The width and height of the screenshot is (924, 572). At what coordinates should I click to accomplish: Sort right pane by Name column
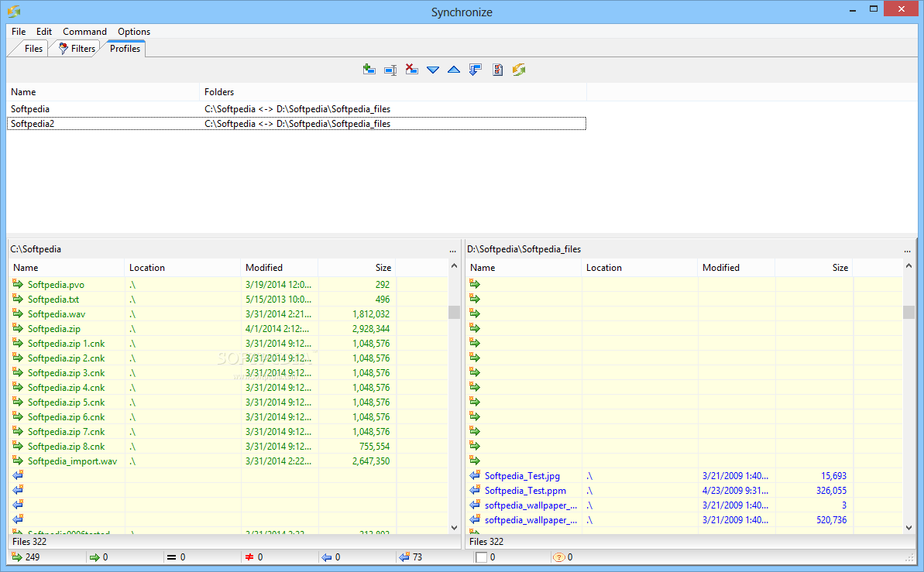point(524,268)
